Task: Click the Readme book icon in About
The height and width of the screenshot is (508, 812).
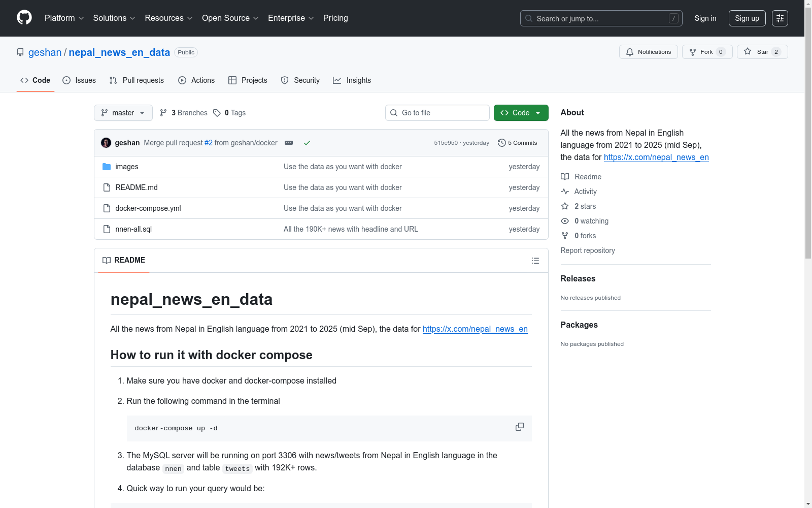Action: click(x=565, y=177)
